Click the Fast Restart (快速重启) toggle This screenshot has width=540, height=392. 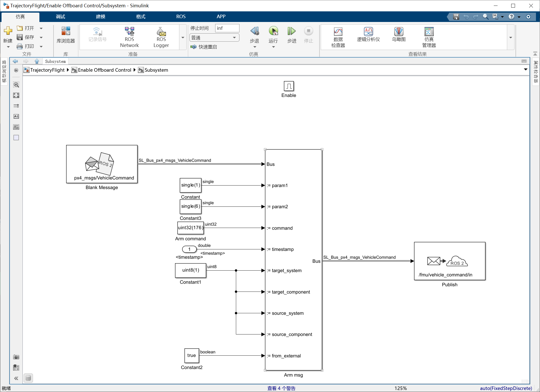point(204,47)
